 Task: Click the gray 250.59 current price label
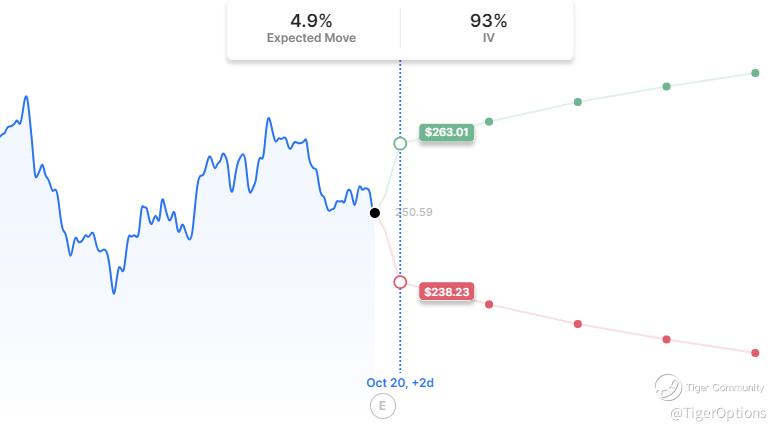[413, 212]
